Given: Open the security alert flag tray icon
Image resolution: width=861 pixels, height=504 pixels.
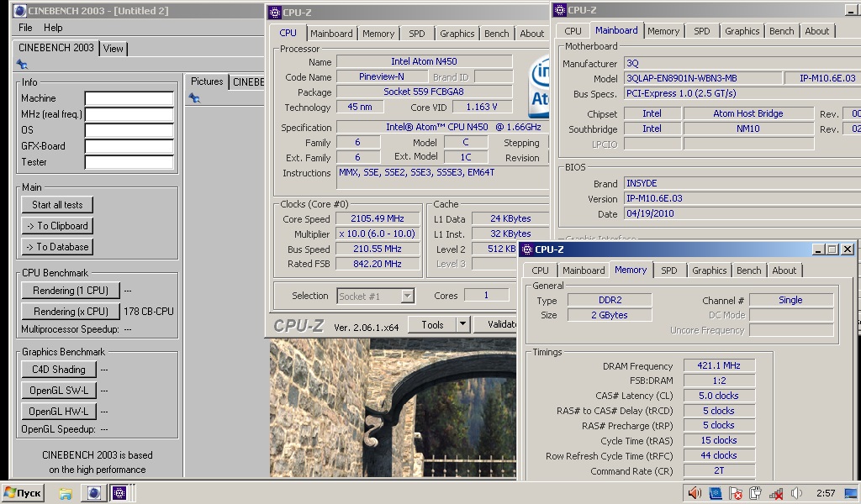Looking at the screenshot, I should [x=736, y=494].
